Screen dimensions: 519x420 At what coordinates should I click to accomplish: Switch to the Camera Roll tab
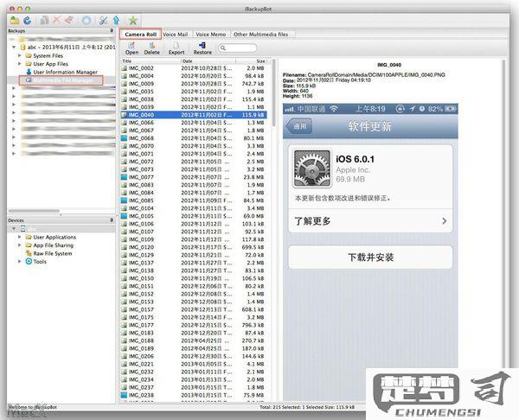pyautogui.click(x=141, y=34)
